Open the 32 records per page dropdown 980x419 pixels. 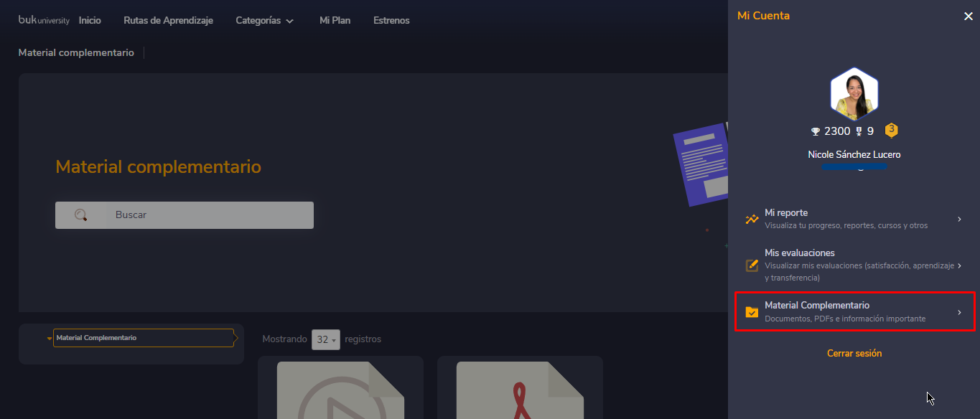point(325,339)
